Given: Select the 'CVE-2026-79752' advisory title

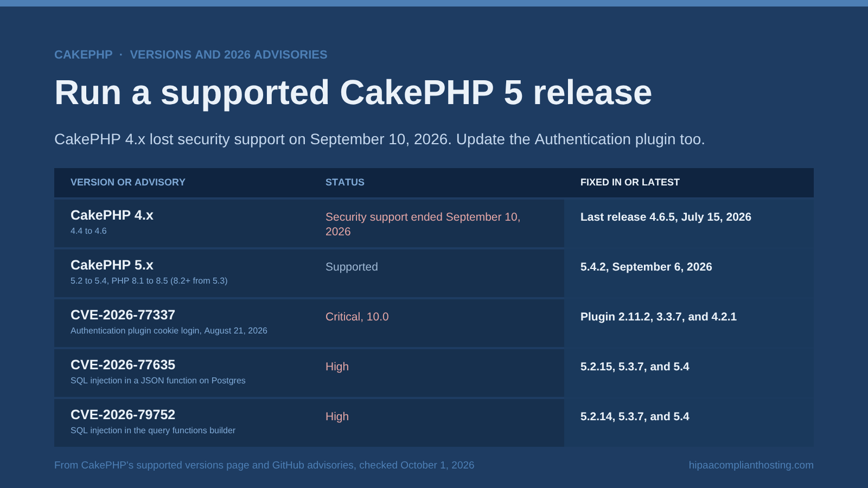Looking at the screenshot, I should tap(123, 415).
